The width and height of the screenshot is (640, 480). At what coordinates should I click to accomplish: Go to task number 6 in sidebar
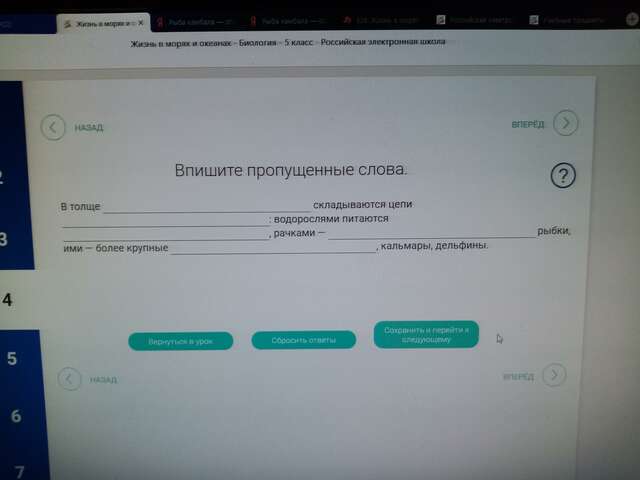pos(18,416)
